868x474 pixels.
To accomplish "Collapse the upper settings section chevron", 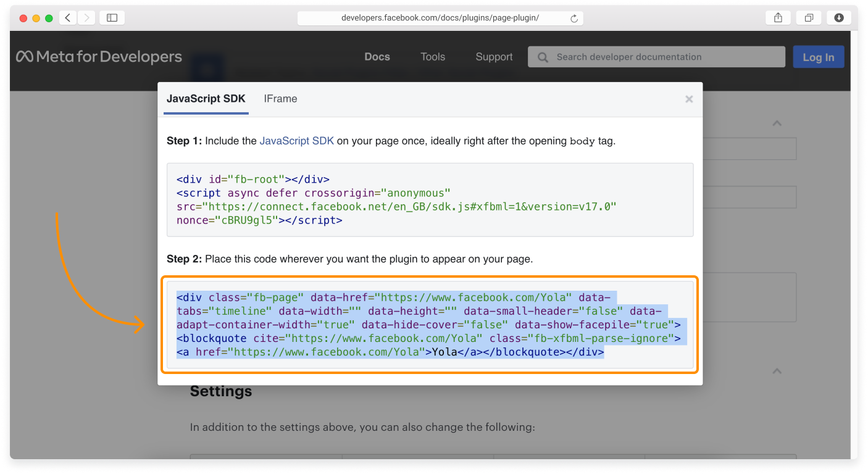I will tap(777, 123).
